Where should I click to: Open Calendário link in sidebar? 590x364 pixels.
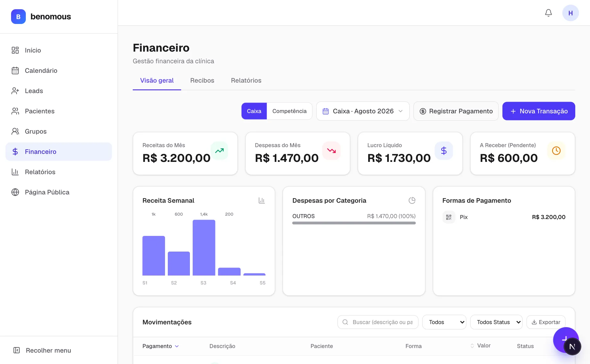59,70
